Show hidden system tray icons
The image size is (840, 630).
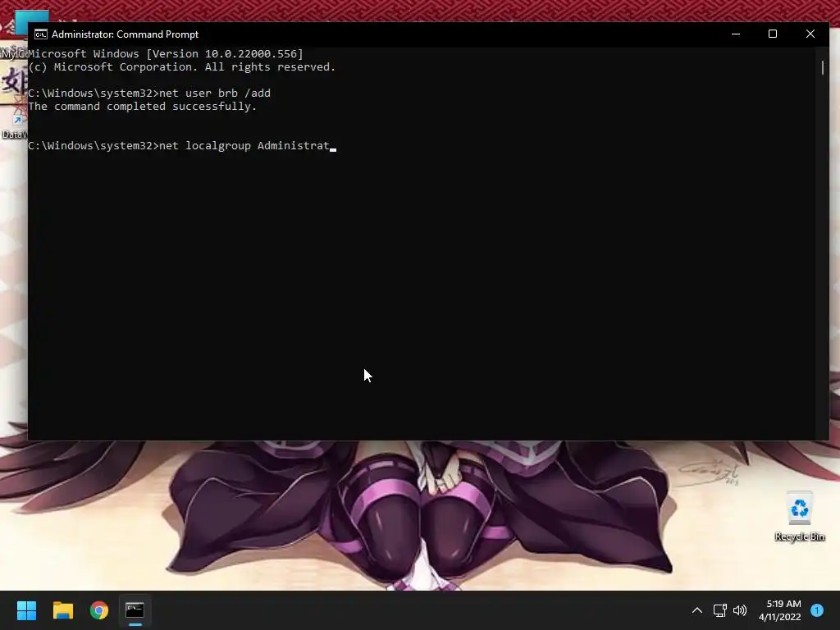[x=697, y=610]
